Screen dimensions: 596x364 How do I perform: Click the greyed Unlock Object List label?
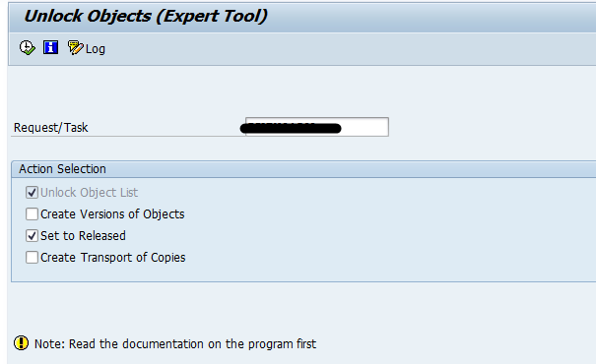pyautogui.click(x=89, y=193)
